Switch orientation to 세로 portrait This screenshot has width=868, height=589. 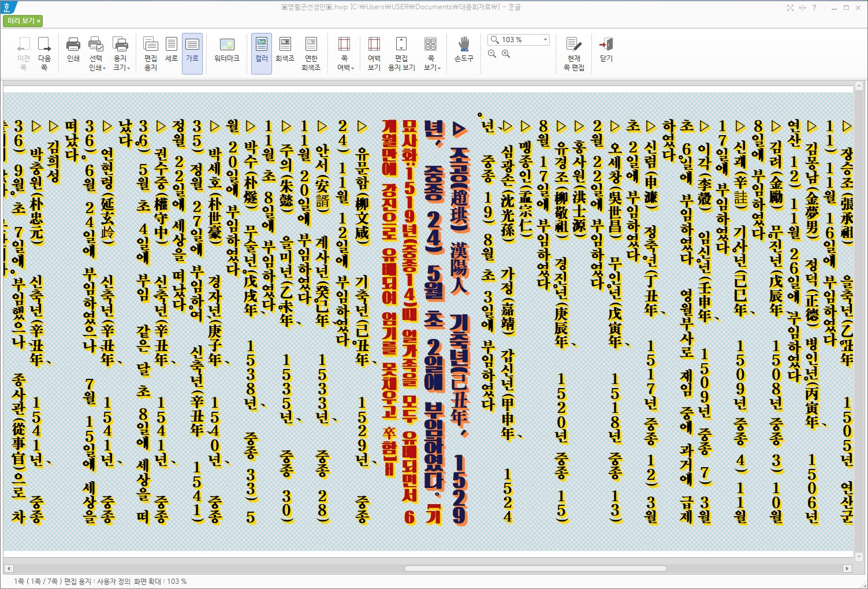(x=172, y=49)
